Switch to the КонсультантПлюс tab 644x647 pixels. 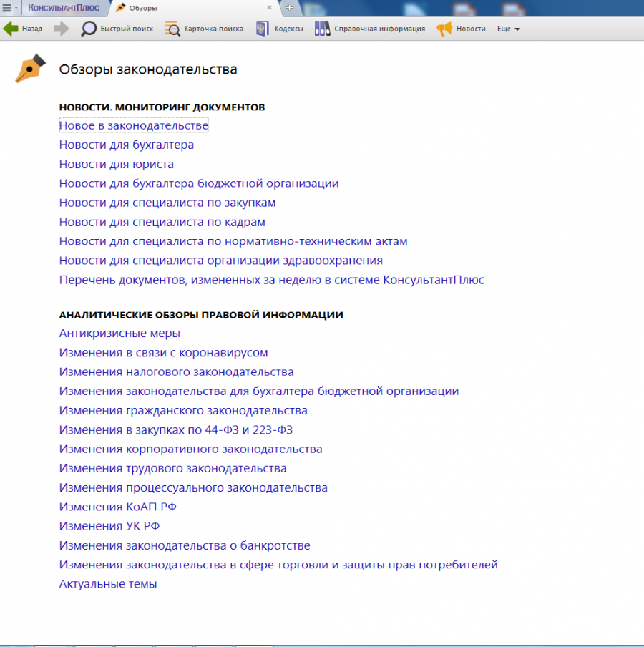pyautogui.click(x=64, y=8)
